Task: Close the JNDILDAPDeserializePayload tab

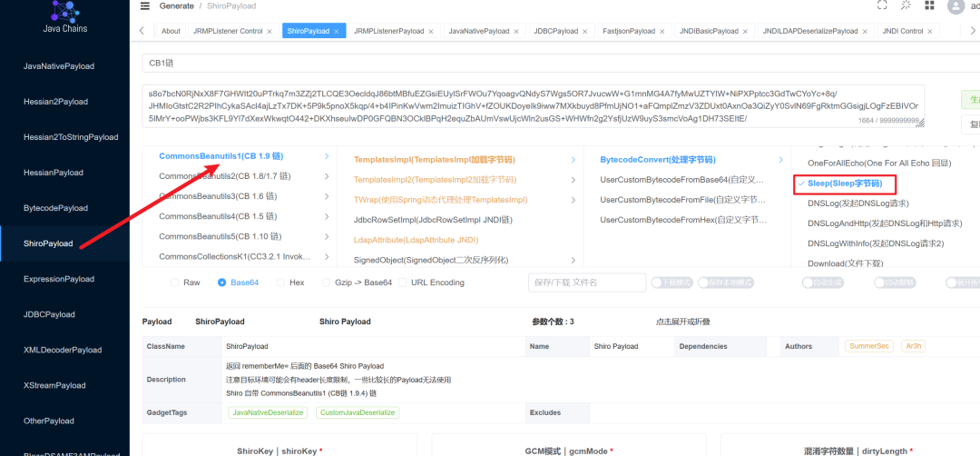Action: click(x=865, y=31)
